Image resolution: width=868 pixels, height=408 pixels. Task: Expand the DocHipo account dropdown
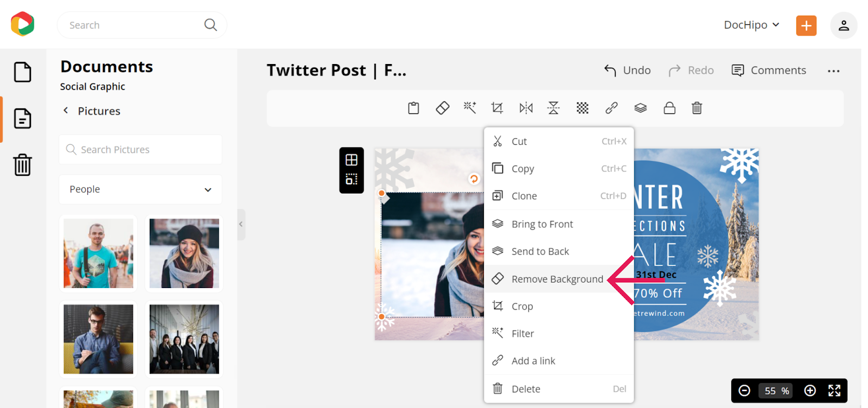coord(751,25)
